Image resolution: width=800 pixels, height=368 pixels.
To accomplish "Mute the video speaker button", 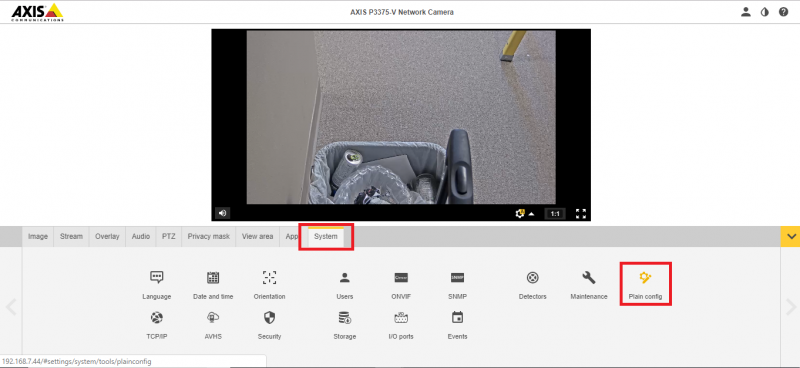I will coord(222,213).
